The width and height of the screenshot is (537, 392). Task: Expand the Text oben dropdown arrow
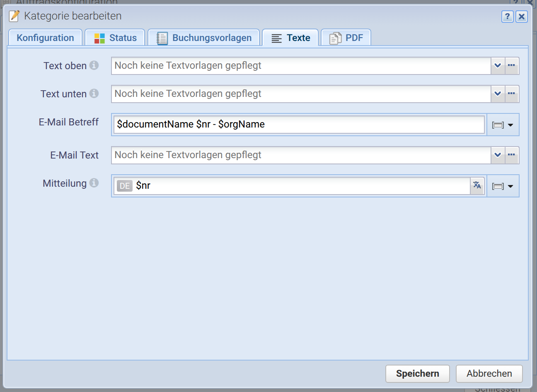click(x=498, y=65)
